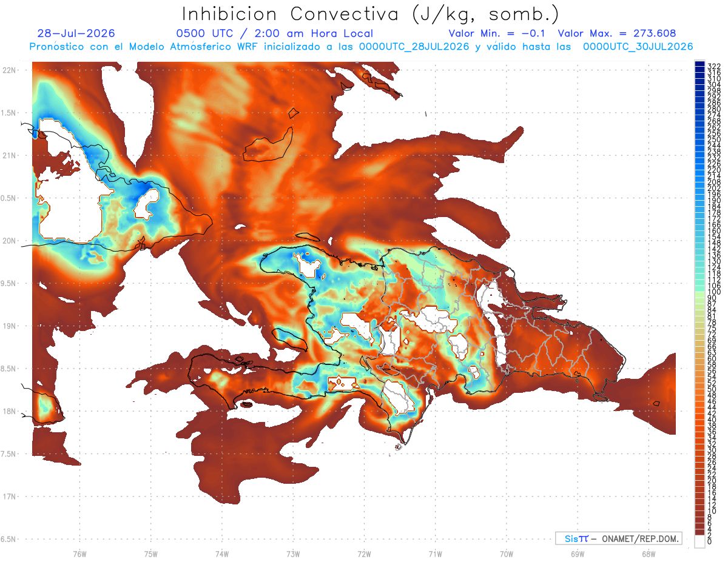The width and height of the screenshot is (728, 562).
Task: Click the '0500 UTC / 2:00 am Hora Local' text
Action: (274, 34)
